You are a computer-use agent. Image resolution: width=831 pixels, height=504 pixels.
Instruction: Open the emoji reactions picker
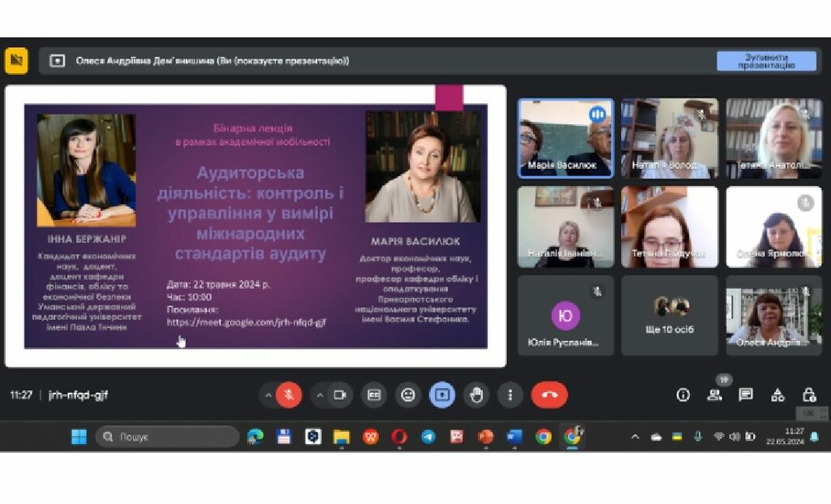click(x=408, y=395)
